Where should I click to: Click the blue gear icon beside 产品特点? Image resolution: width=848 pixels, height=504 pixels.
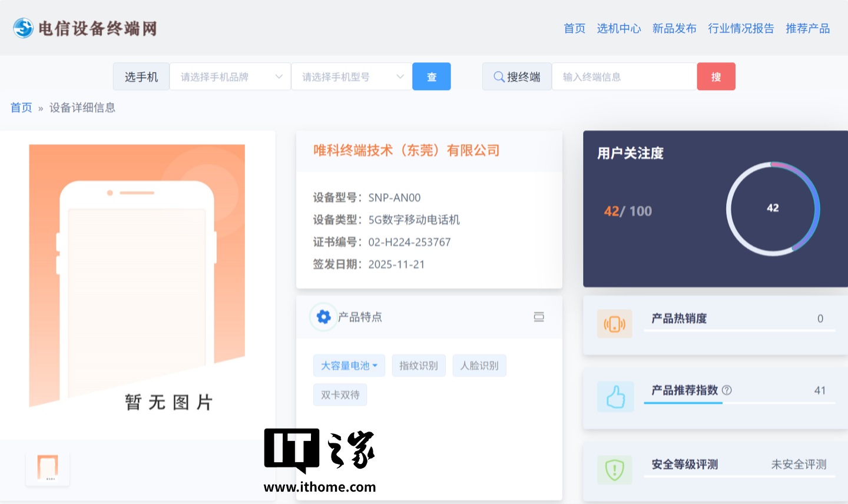point(323,317)
